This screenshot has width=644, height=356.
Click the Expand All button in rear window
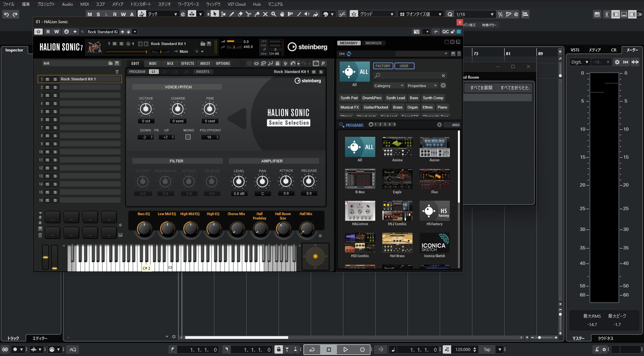pos(481,88)
